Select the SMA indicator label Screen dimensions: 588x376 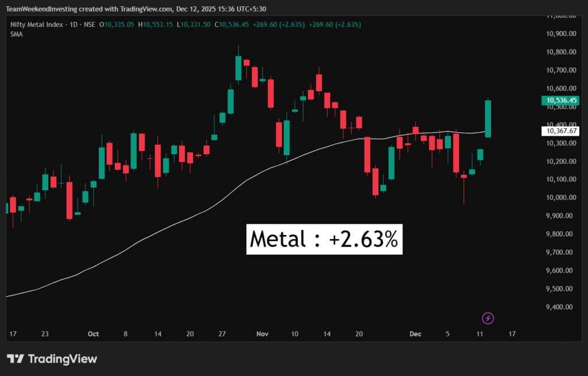(x=16, y=34)
